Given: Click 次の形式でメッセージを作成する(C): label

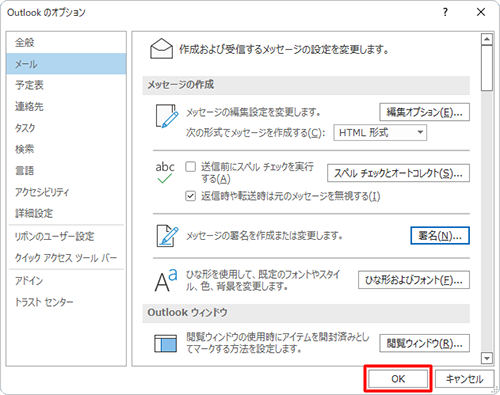Looking at the screenshot, I should click(255, 133).
